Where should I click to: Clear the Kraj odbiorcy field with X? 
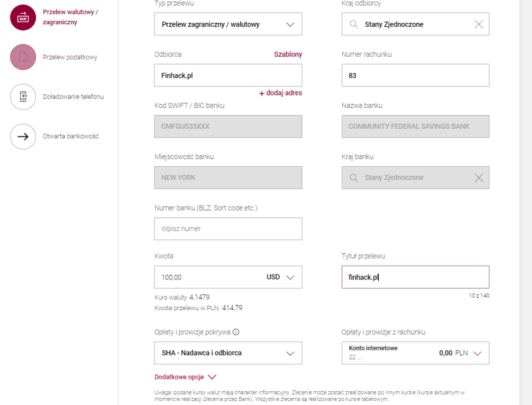click(x=479, y=24)
